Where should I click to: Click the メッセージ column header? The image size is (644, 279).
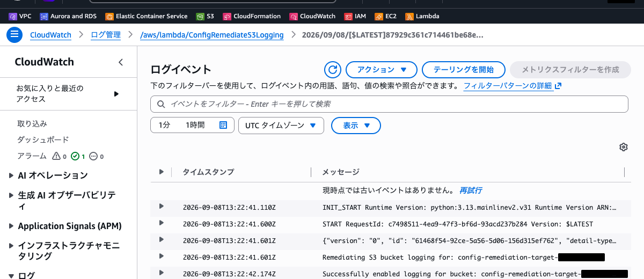point(340,172)
